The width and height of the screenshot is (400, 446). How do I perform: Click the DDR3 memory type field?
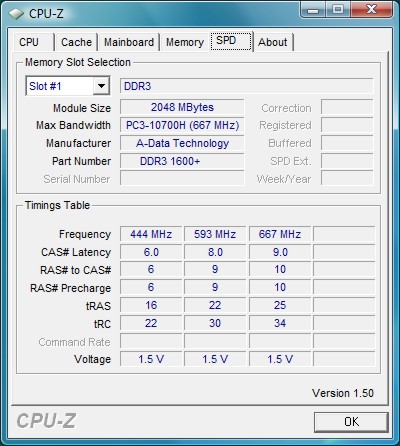tap(246, 86)
